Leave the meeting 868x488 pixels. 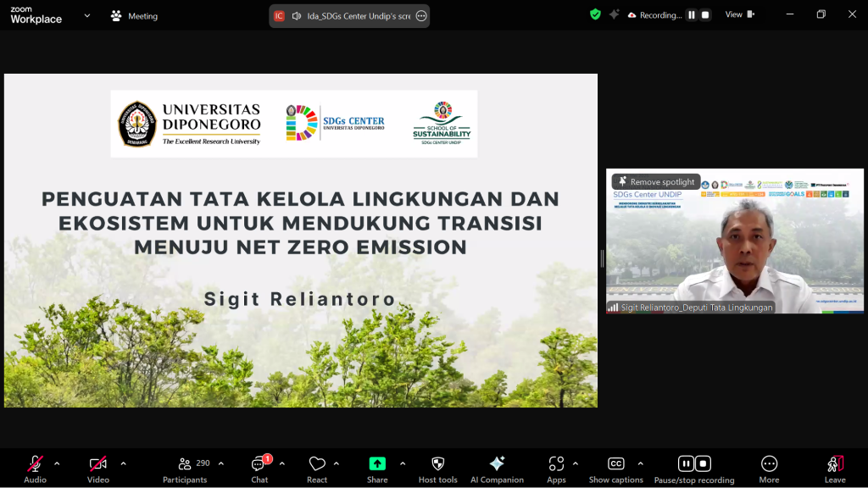tap(835, 469)
